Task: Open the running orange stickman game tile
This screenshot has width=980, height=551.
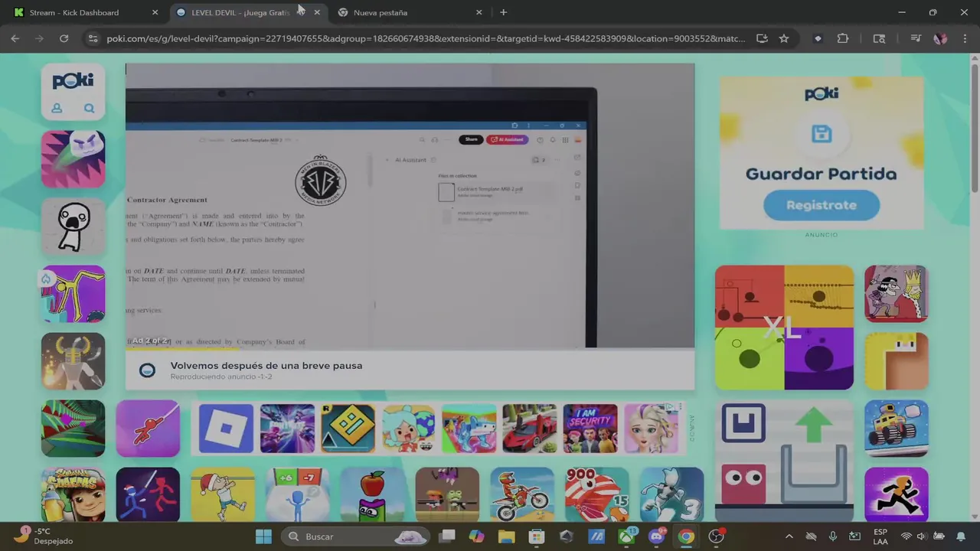Action: (897, 495)
